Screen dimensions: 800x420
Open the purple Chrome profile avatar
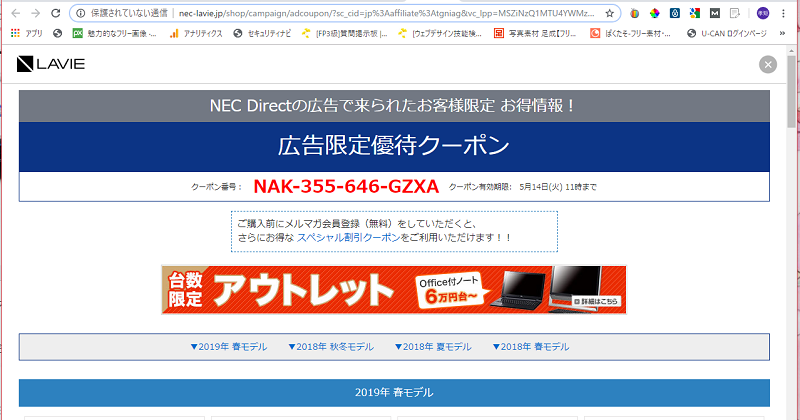tap(763, 13)
